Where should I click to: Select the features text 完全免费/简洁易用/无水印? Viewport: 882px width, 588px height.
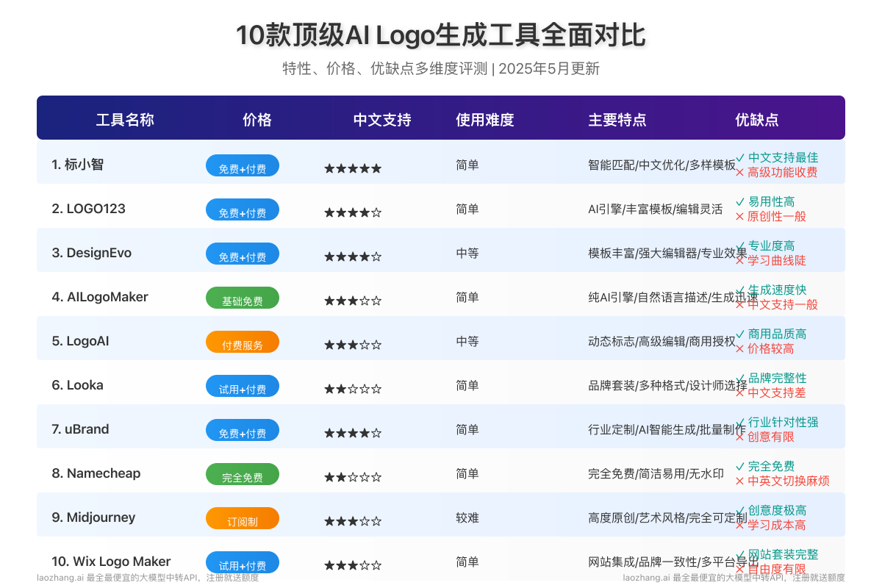[x=656, y=473]
